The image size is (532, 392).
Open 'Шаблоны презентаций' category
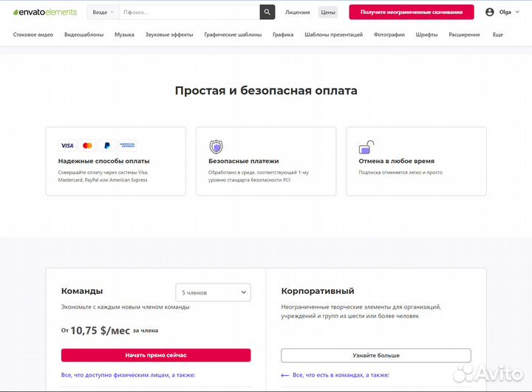[x=333, y=35]
